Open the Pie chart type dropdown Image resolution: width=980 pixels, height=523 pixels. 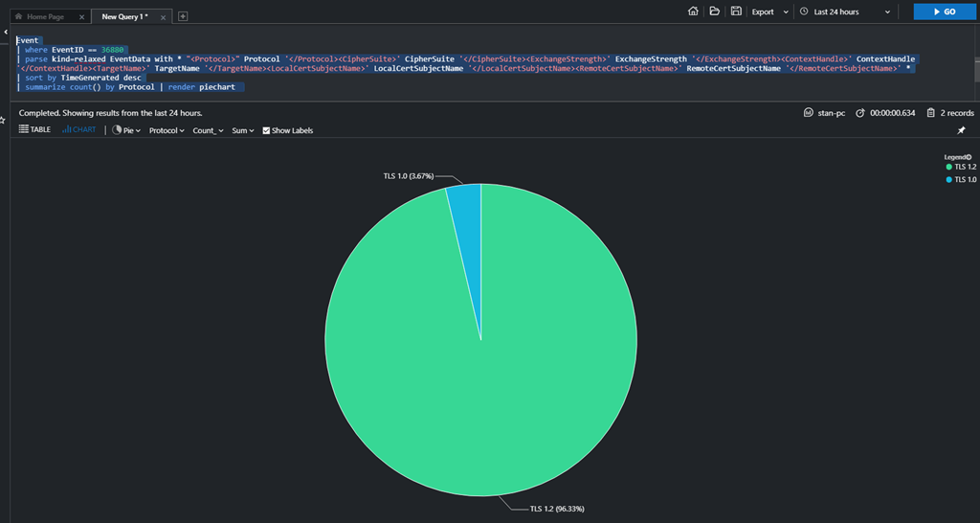126,130
